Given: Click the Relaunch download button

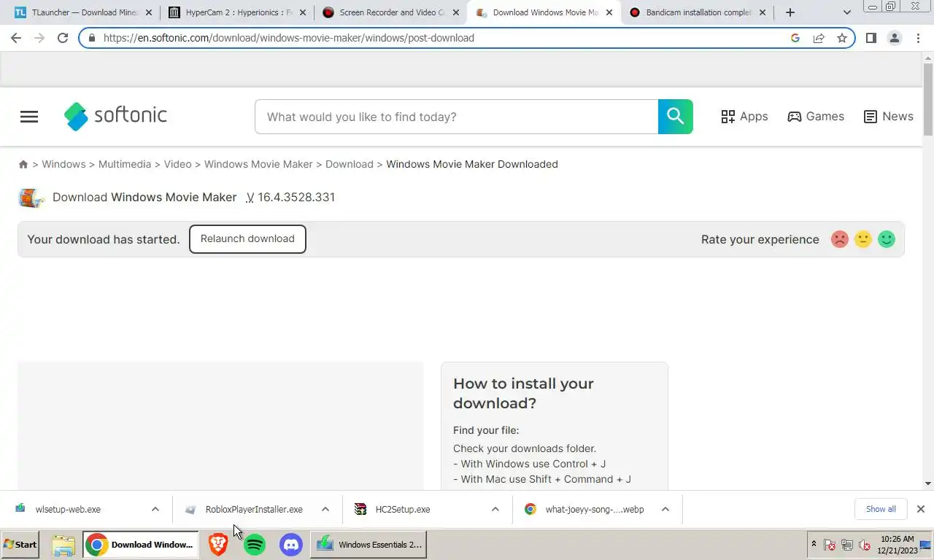Looking at the screenshot, I should click(x=247, y=239).
